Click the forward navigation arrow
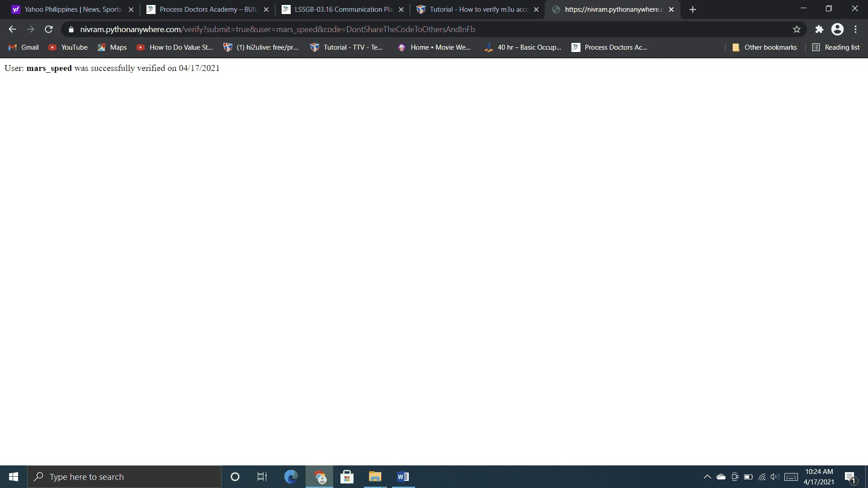868x488 pixels. [x=30, y=29]
